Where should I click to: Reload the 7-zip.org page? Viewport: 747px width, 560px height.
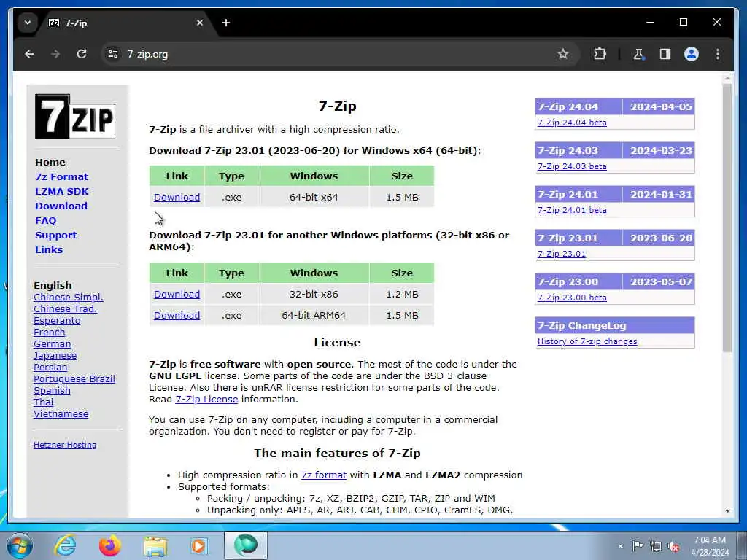[82, 54]
